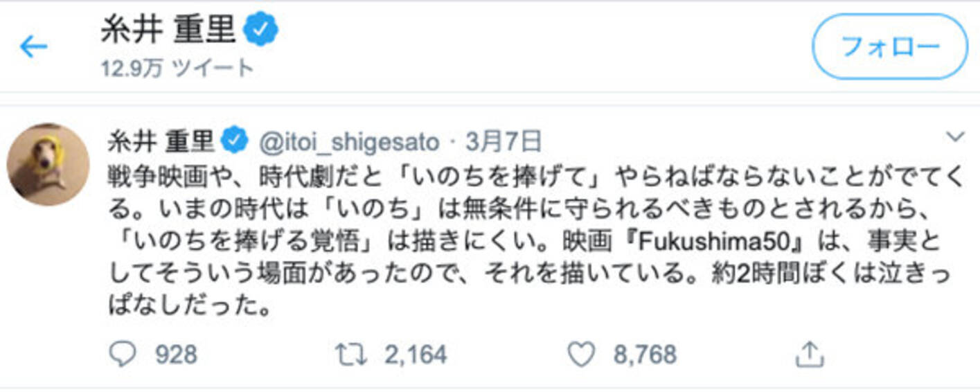Viewport: 980px width, 392px height.
Task: Click the 928 replies count
Action: point(175,355)
